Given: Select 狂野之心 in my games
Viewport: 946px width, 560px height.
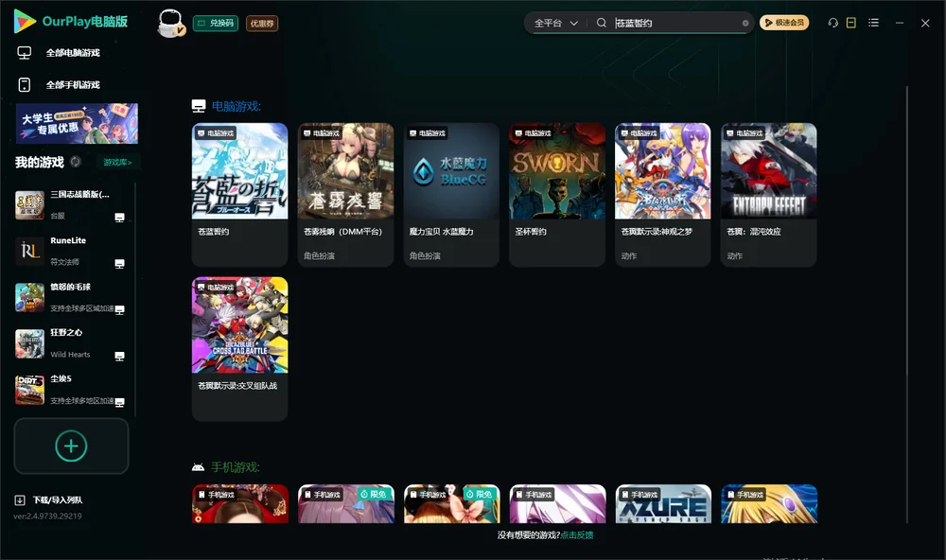Looking at the screenshot, I should (x=71, y=343).
